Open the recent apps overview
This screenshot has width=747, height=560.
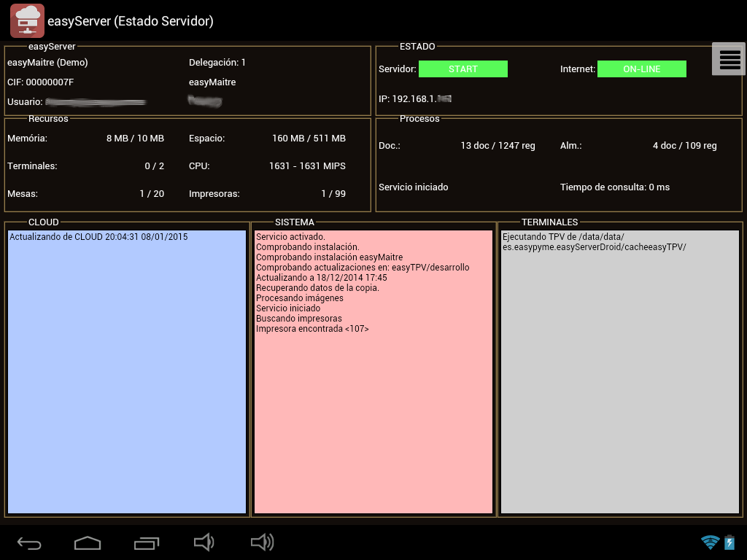[x=146, y=542]
